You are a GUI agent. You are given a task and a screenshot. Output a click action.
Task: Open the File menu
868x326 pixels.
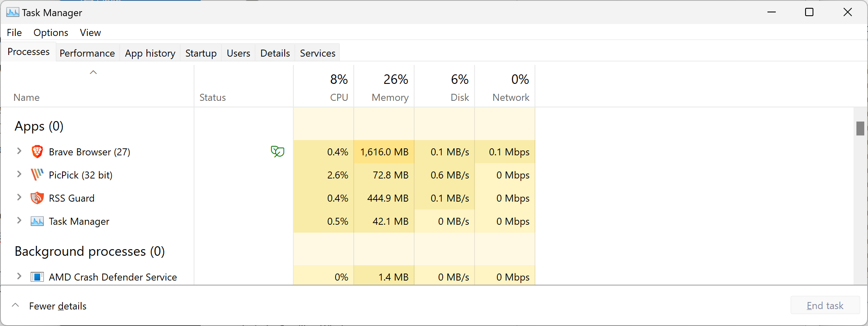(x=14, y=33)
